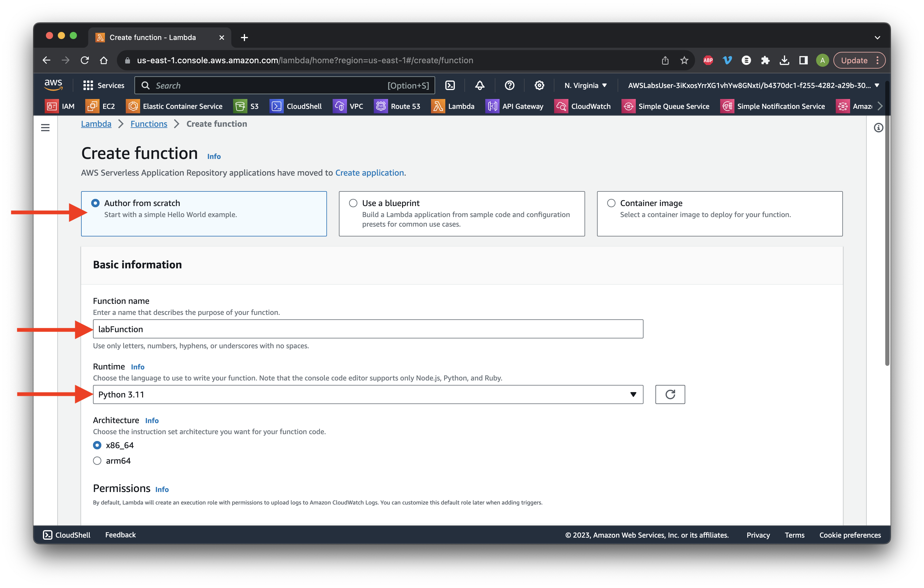This screenshot has width=924, height=588.
Task: Select Author from scratch option
Action: [x=204, y=213]
